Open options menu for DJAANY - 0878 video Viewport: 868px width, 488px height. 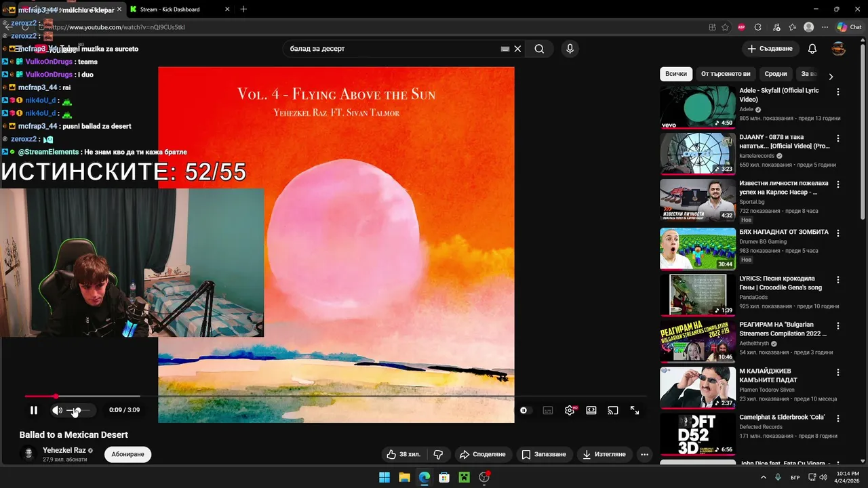[838, 138]
